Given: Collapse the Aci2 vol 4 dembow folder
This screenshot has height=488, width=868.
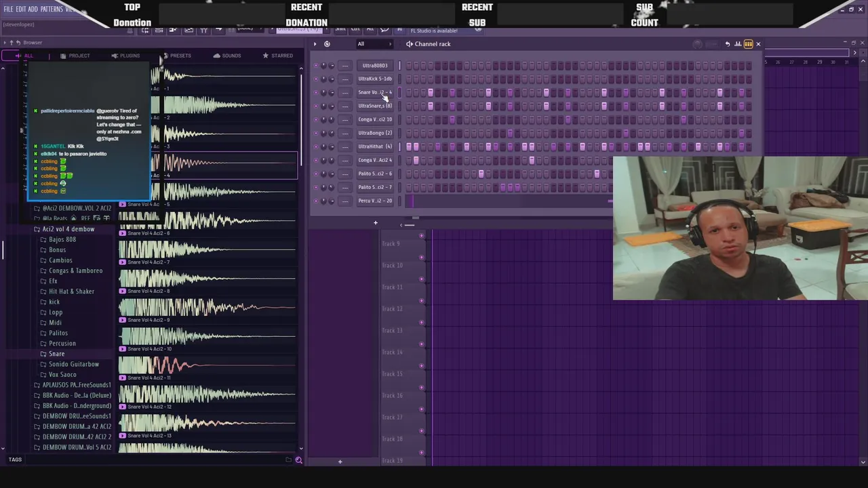Looking at the screenshot, I should [68, 229].
